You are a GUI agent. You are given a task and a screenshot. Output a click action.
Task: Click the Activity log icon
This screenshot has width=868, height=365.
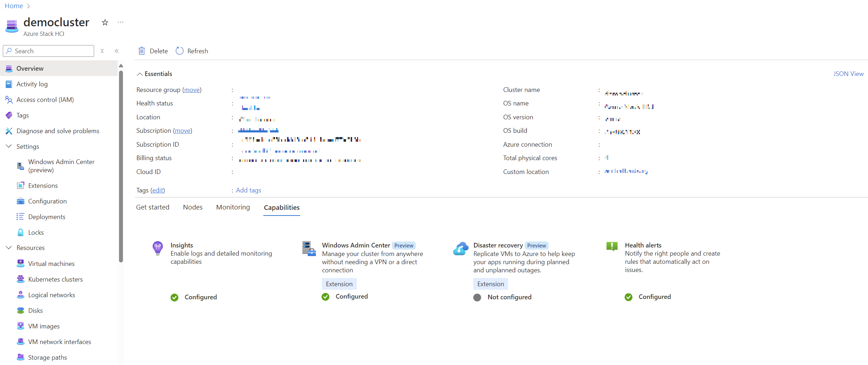pos(9,84)
